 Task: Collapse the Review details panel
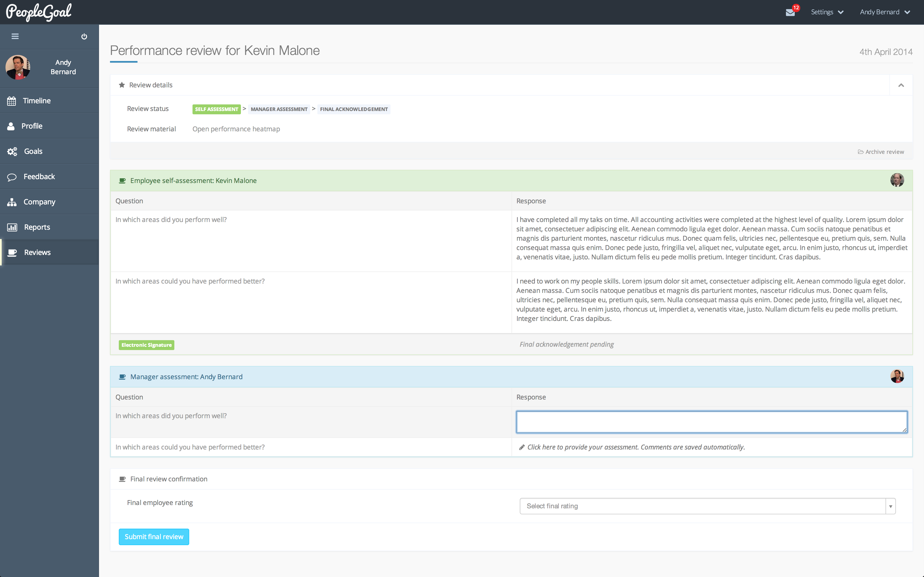901,85
